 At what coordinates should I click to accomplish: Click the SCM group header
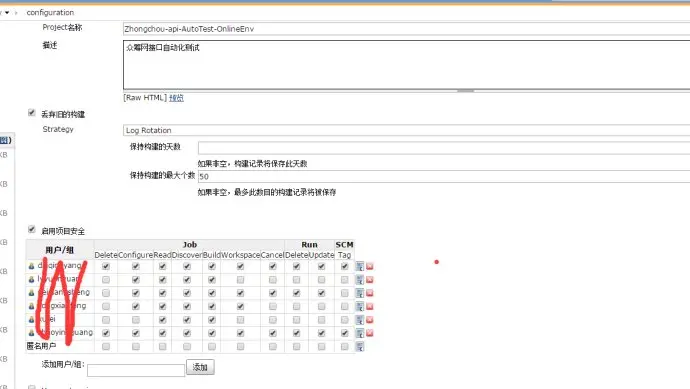coord(344,245)
